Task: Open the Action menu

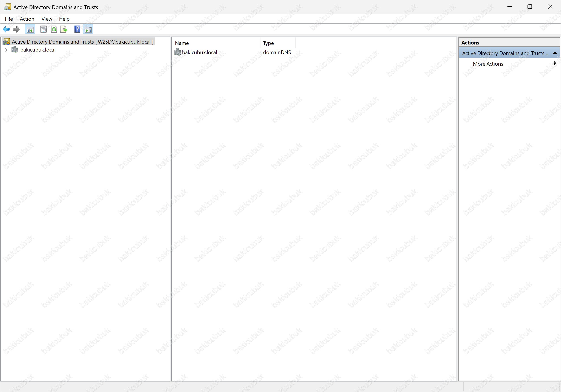Action: pyautogui.click(x=27, y=19)
